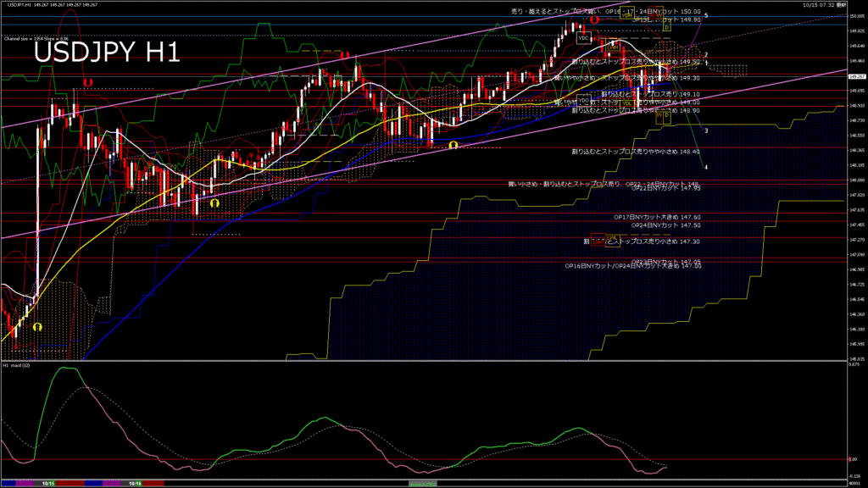Select the 10/15 date marker on the session bar

(49, 483)
